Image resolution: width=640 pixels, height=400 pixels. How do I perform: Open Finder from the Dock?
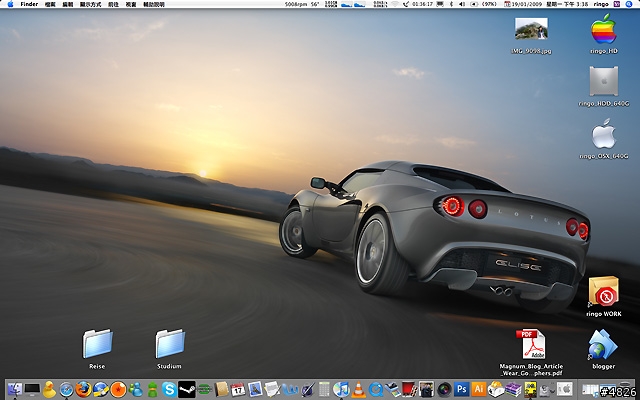[x=15, y=389]
